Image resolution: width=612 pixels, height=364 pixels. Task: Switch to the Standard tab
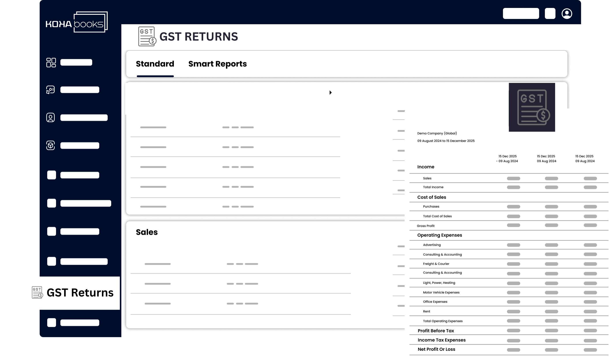coord(155,64)
